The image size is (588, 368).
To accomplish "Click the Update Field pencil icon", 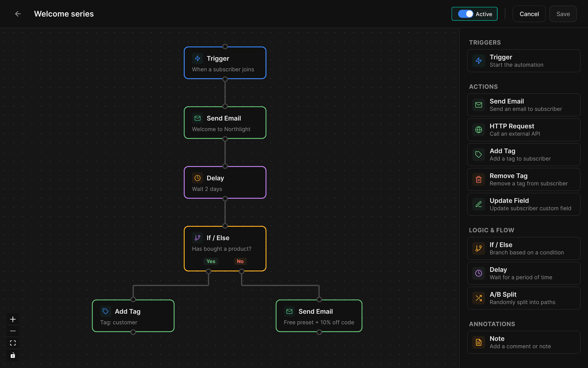I will [x=479, y=204].
